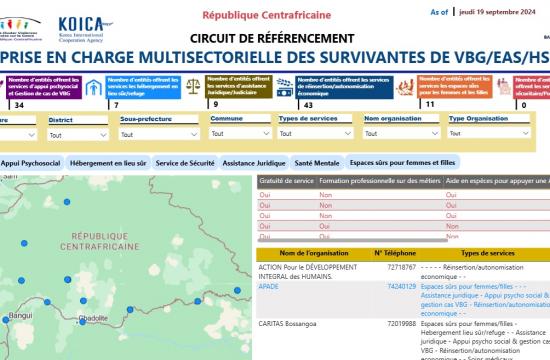Open the Commune dropdown
This screenshot has height=360, width=550.
[x=240, y=133]
